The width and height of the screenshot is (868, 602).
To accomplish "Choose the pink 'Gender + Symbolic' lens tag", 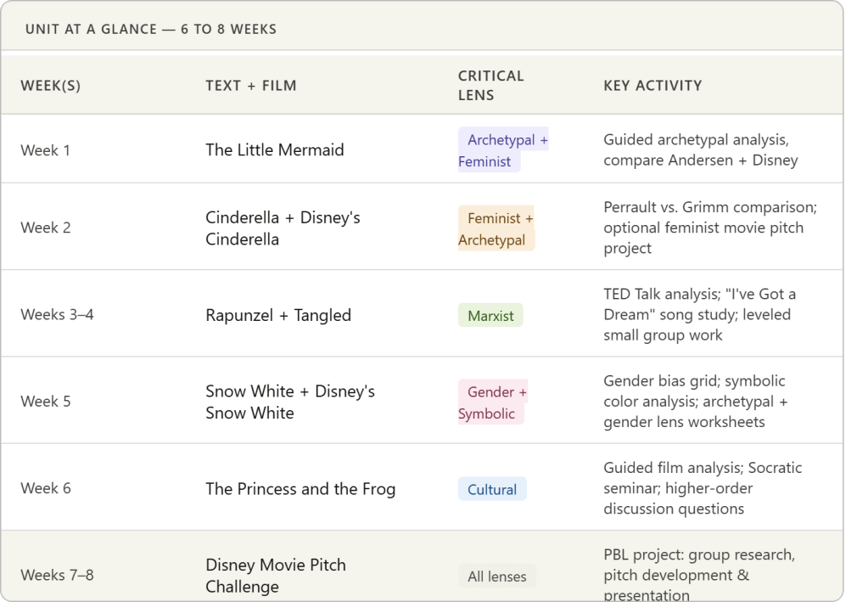I will click(x=492, y=402).
